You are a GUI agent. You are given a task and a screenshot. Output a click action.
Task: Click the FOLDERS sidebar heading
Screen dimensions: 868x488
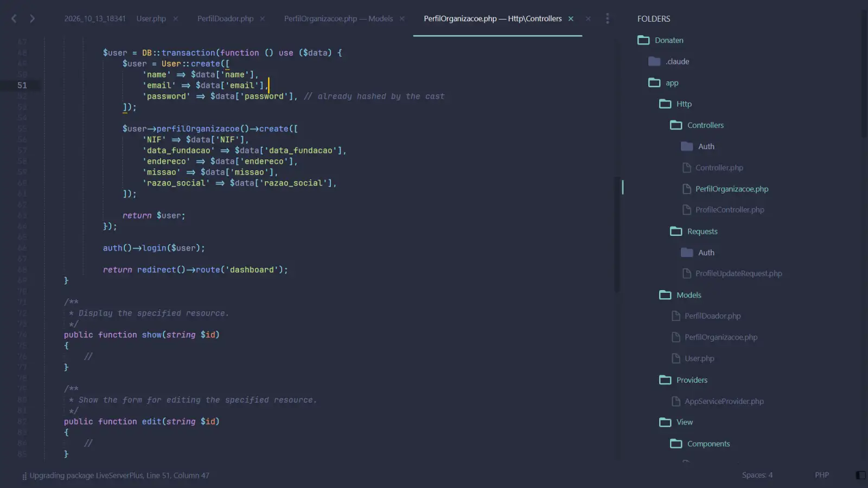click(654, 18)
